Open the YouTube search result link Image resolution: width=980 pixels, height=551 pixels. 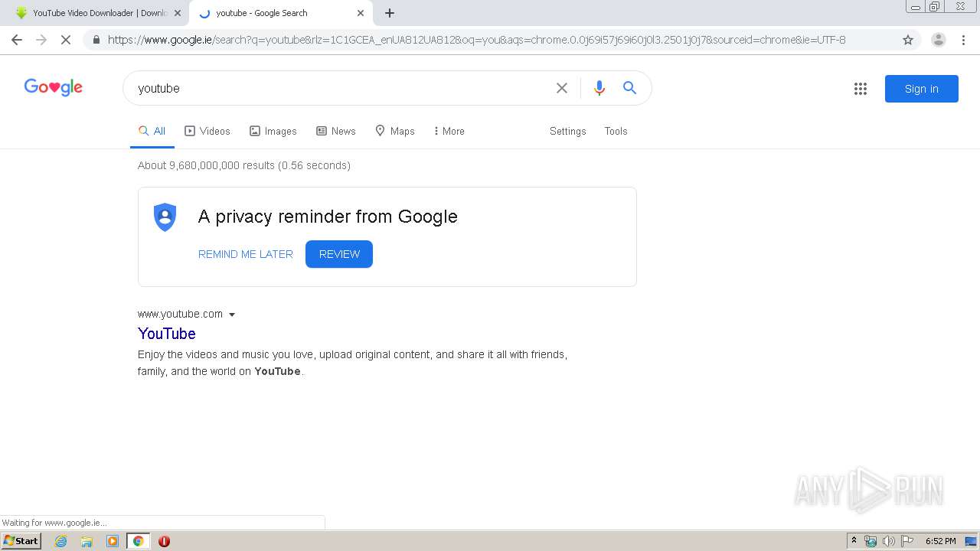[x=167, y=334]
